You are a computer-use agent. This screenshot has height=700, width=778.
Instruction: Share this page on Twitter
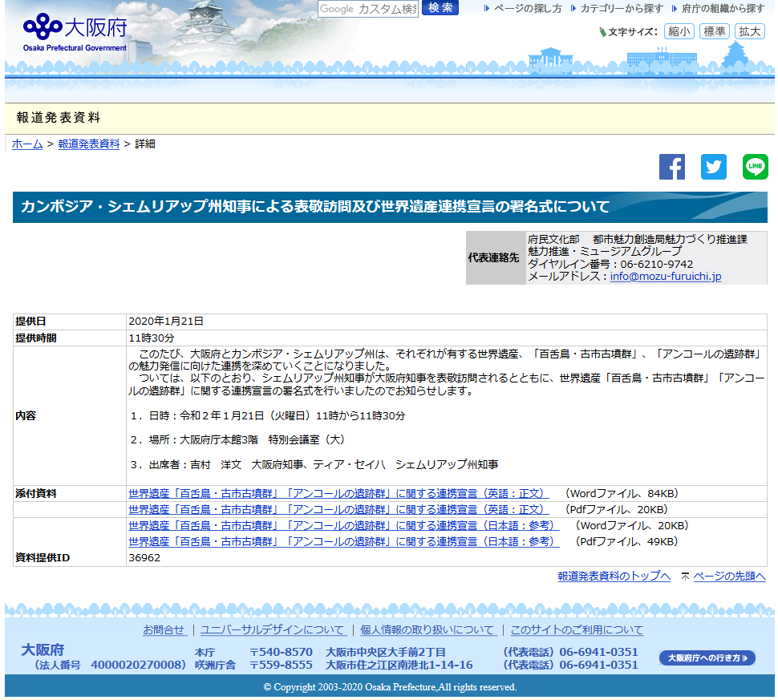pyautogui.click(x=713, y=167)
